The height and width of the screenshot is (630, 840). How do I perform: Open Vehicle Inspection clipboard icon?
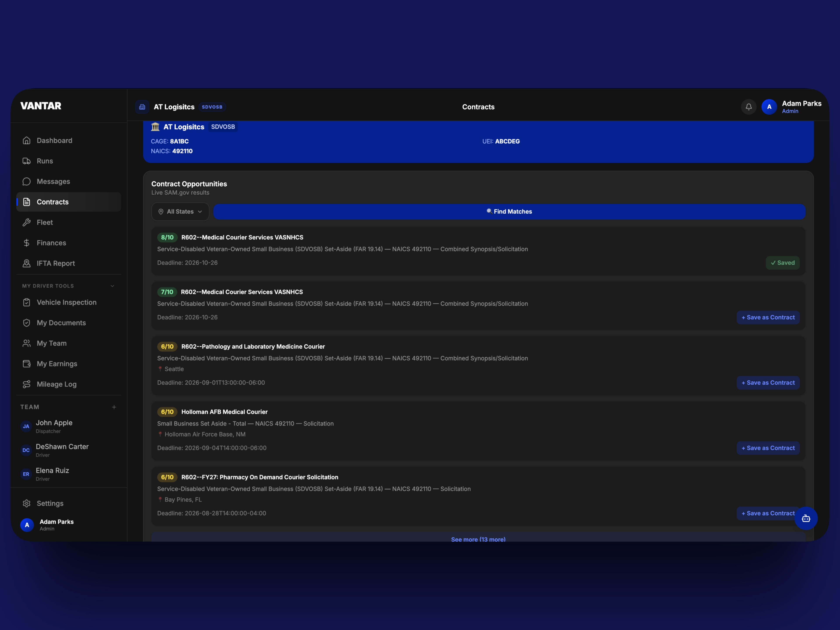point(27,303)
